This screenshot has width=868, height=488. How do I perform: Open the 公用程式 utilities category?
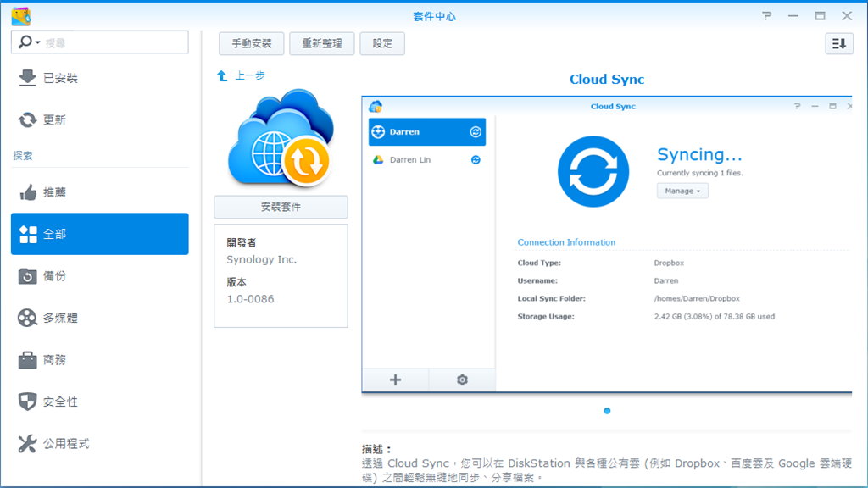pos(100,444)
